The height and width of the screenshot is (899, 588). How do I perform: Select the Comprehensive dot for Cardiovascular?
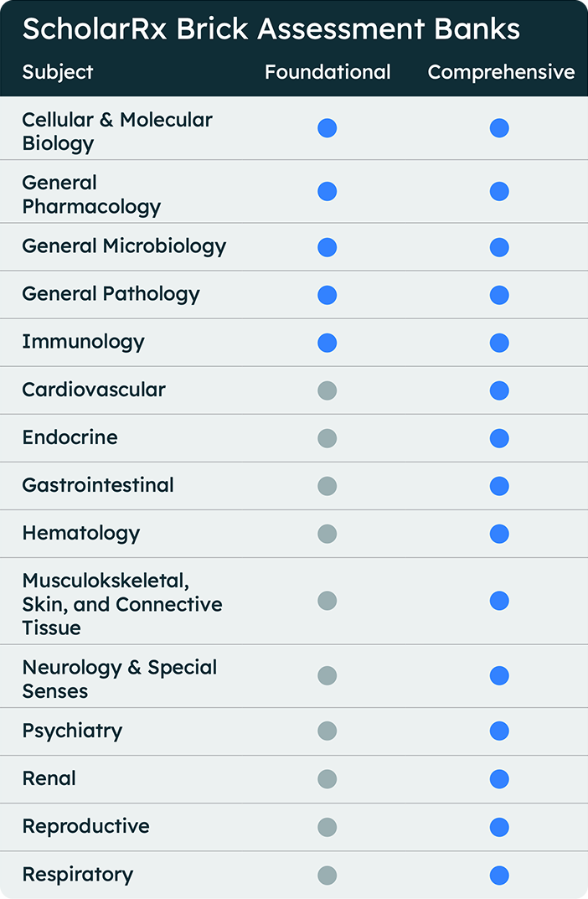click(499, 390)
